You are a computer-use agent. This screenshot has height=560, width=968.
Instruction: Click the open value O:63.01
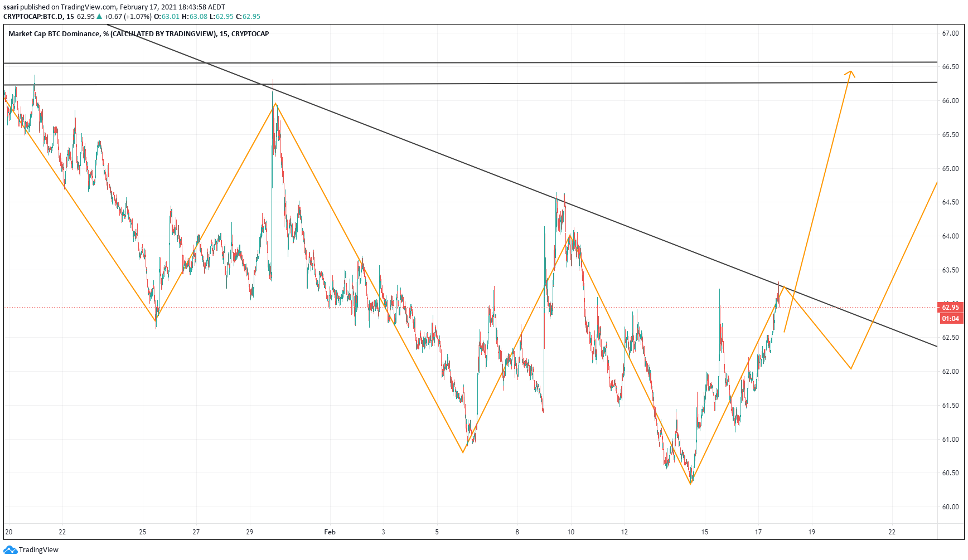167,17
